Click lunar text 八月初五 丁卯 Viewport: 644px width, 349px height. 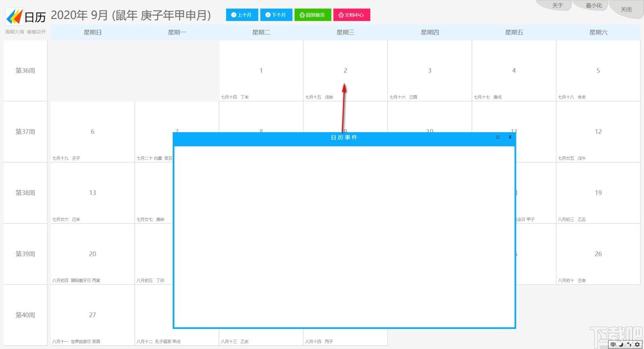tap(151, 280)
